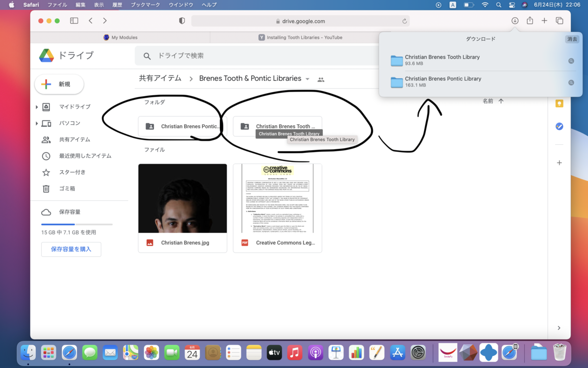Screen dimensions: 588x368
Task: Click the Spotlight search icon in the menu bar
Action: point(499,5)
